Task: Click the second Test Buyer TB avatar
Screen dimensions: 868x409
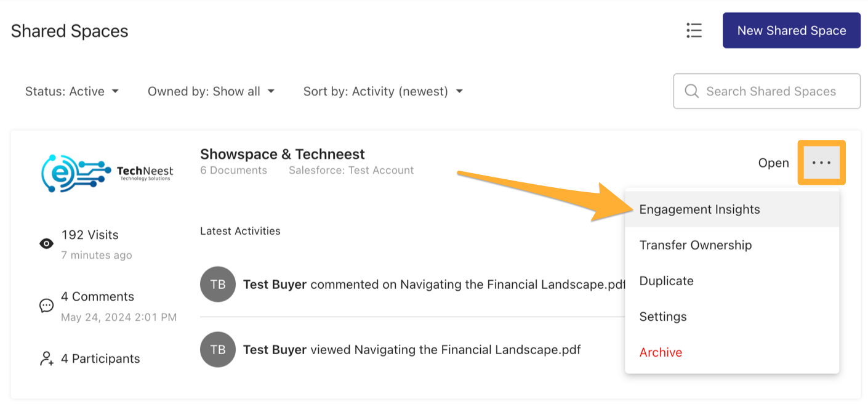Action: (x=218, y=349)
